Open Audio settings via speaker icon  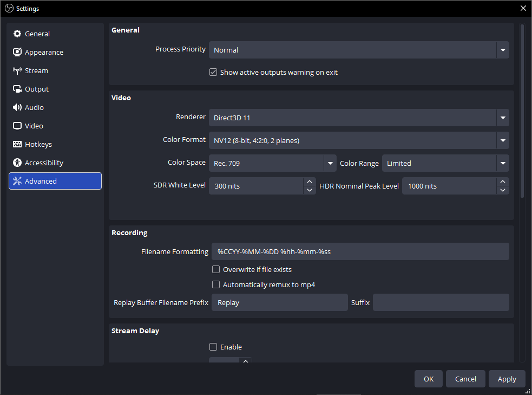[x=17, y=108]
